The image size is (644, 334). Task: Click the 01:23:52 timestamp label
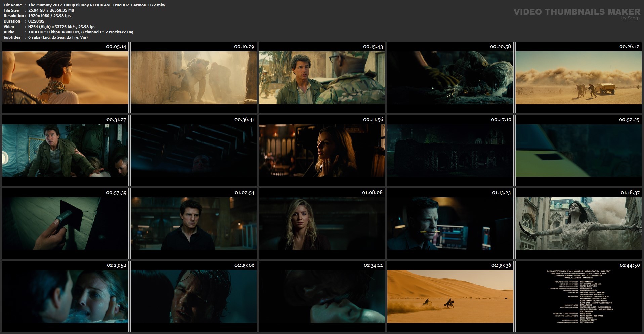point(116,265)
